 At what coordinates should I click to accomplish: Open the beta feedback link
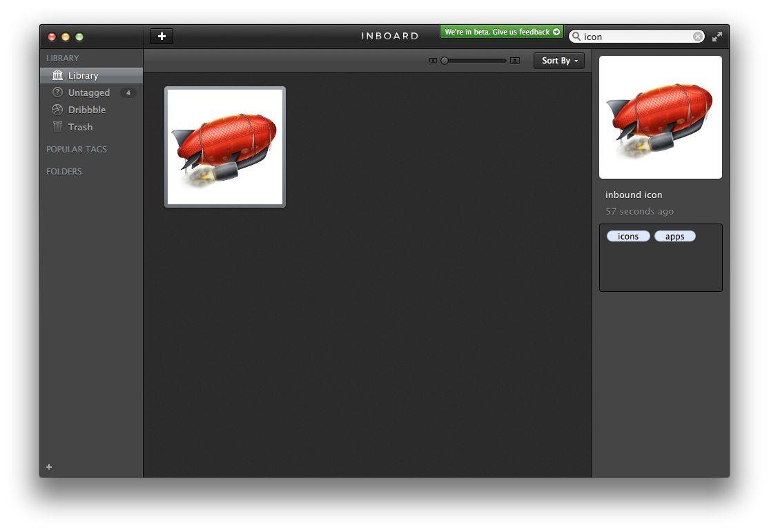tap(502, 32)
